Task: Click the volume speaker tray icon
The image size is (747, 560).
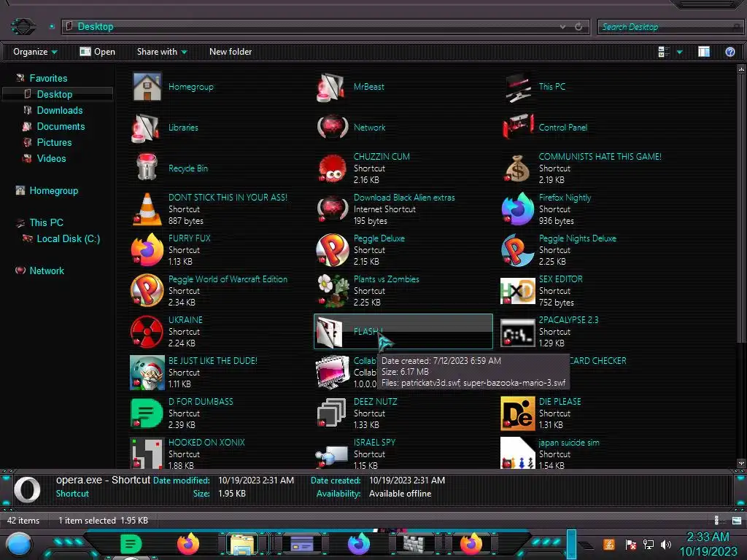Action: [666, 544]
